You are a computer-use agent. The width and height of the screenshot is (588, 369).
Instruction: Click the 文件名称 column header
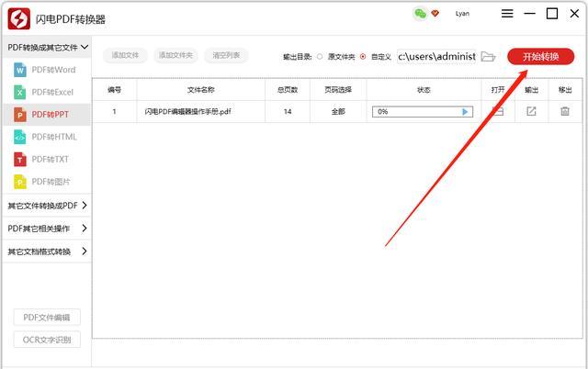201,90
